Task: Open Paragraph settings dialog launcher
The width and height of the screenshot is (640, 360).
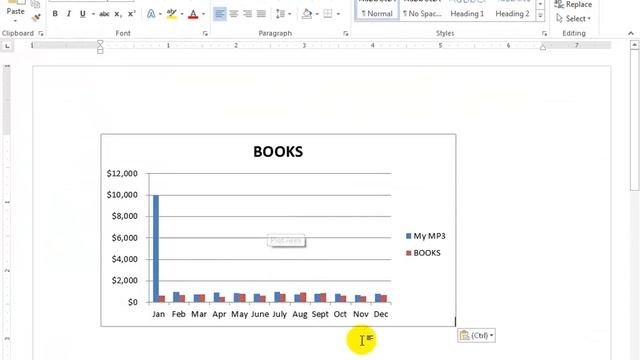Action: point(346,33)
